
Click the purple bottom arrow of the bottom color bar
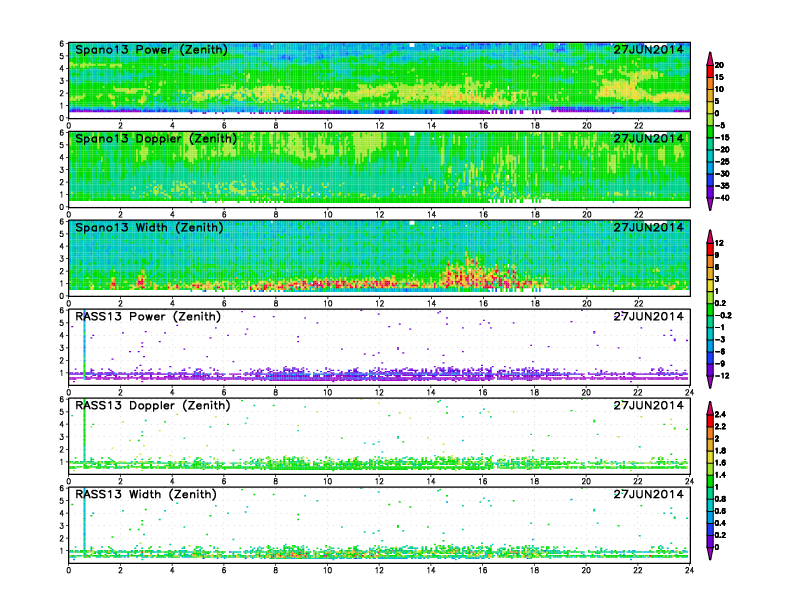click(710, 553)
